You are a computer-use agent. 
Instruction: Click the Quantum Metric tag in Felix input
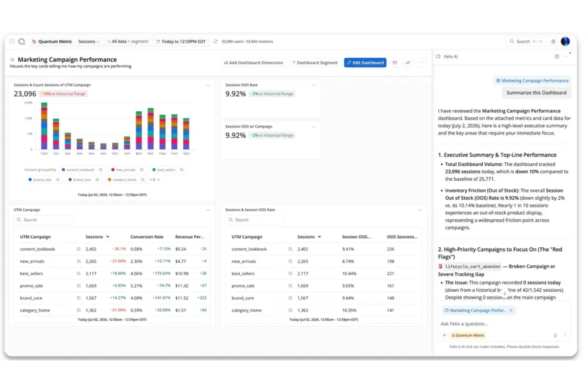coord(468,335)
